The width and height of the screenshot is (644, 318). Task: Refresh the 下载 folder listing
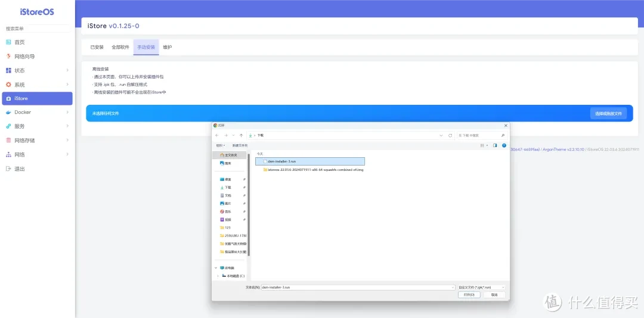point(450,135)
